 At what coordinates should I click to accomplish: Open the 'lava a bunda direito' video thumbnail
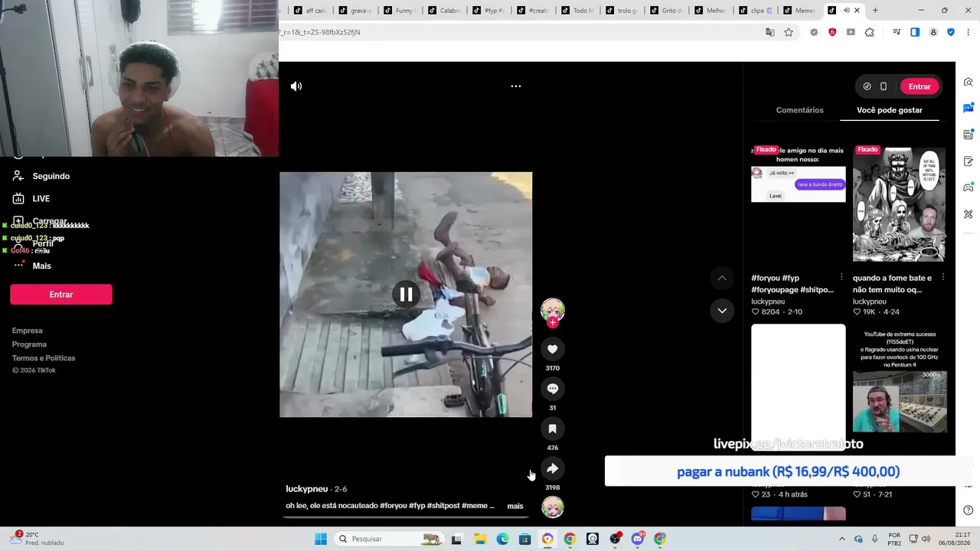(799, 205)
